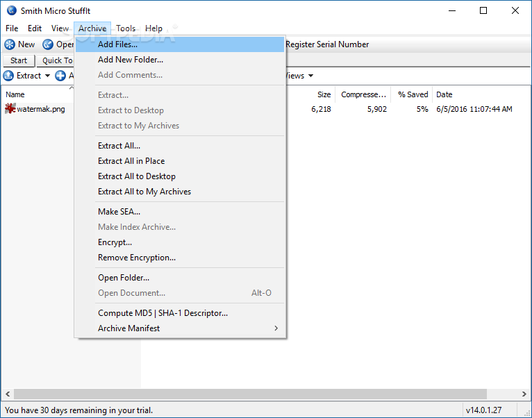
Task: Click the blue plus Add icon
Action: pyautogui.click(x=60, y=75)
